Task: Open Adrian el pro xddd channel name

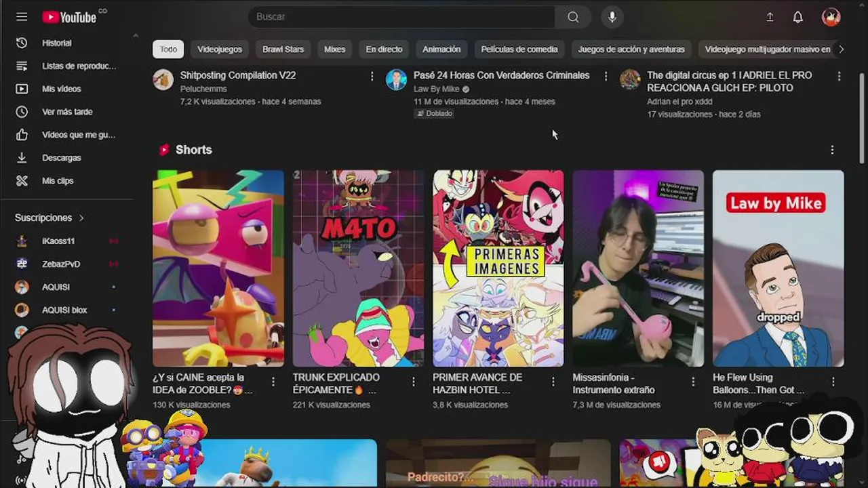Action: [679, 102]
